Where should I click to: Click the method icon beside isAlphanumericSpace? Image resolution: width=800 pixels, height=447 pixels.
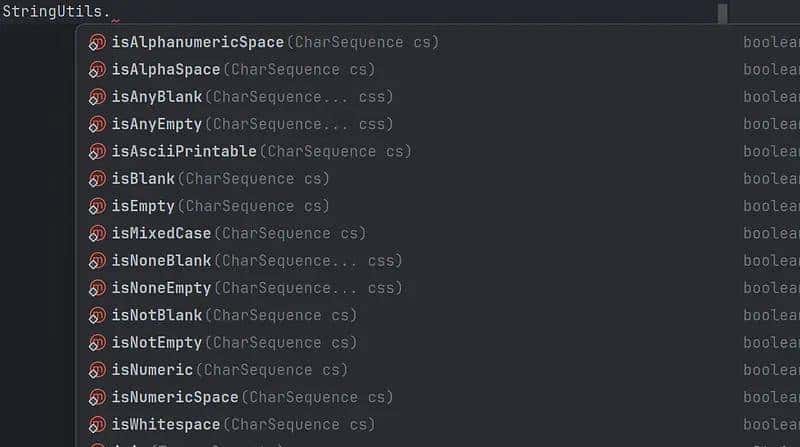pos(97,43)
